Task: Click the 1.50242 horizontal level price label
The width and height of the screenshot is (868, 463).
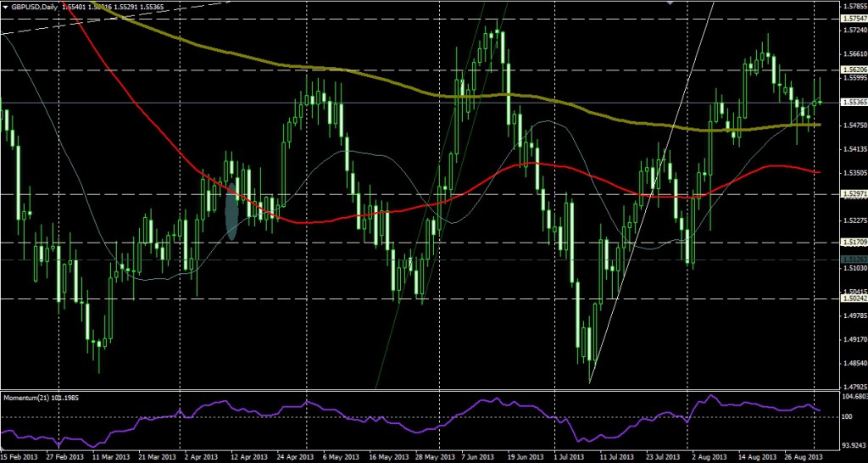Action: coord(853,298)
